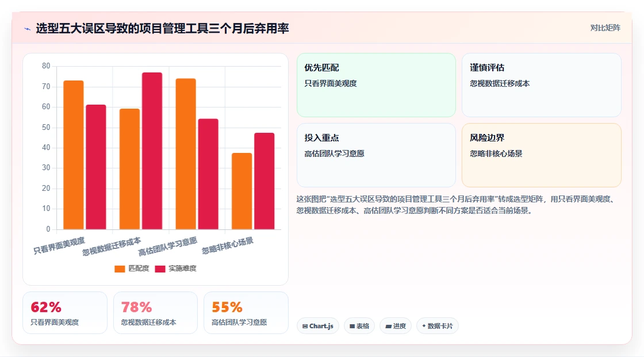Open the 优先匹配 card

pyautogui.click(x=376, y=85)
